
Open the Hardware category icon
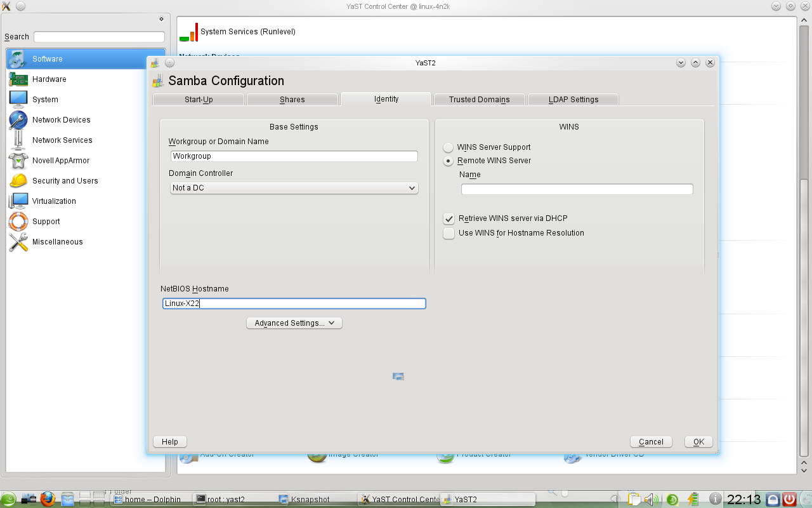click(x=18, y=79)
